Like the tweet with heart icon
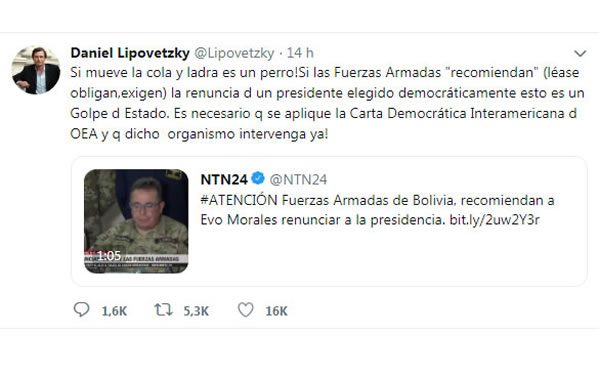Screen dimensions: 600x365 pos(246,310)
